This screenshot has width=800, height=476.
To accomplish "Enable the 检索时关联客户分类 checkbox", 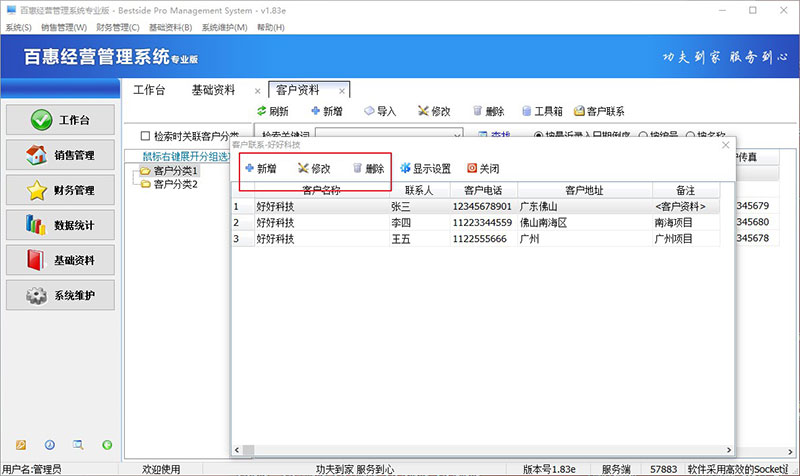I will tap(146, 136).
